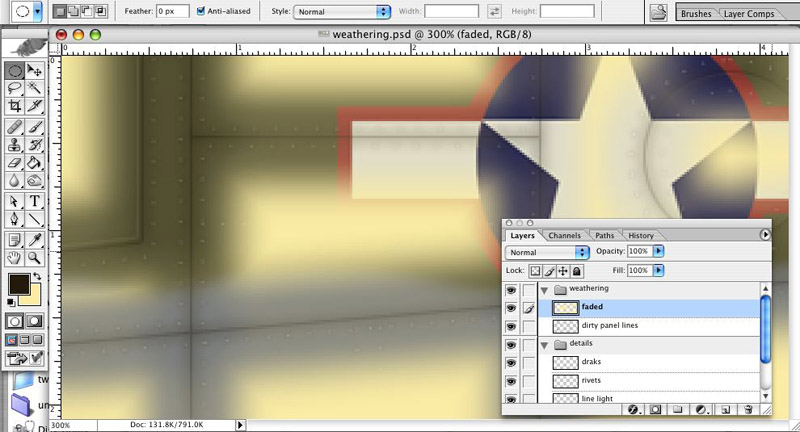Select the Notes tool
This screenshot has height=432, width=800.
point(15,239)
